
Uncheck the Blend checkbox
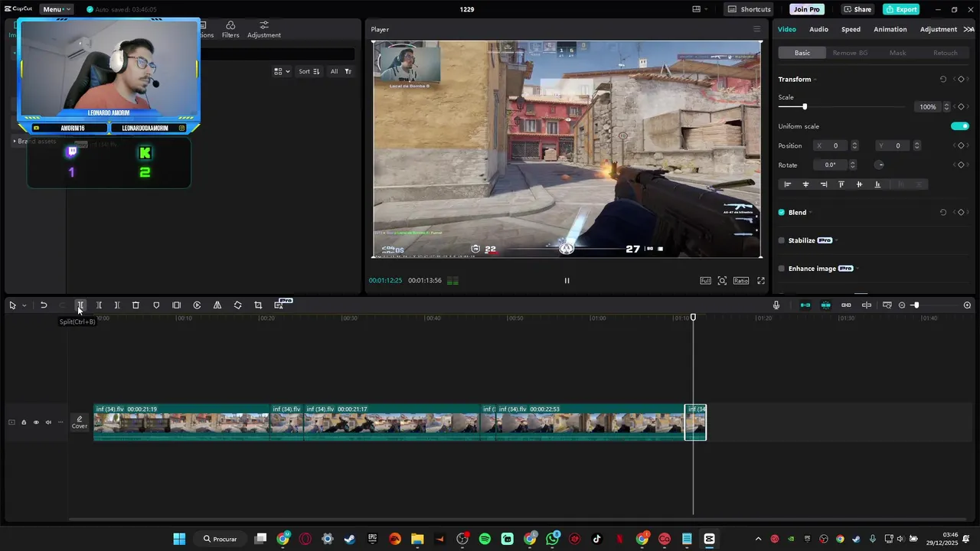782,213
